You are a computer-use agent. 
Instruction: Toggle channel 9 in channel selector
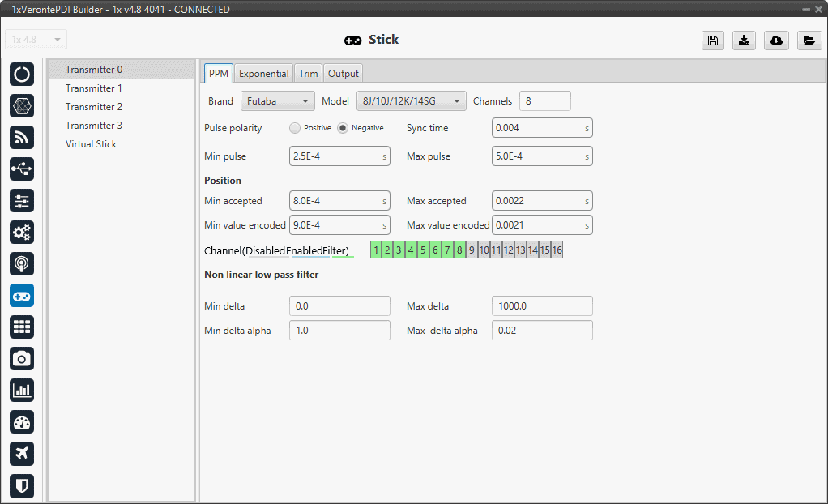tap(472, 250)
